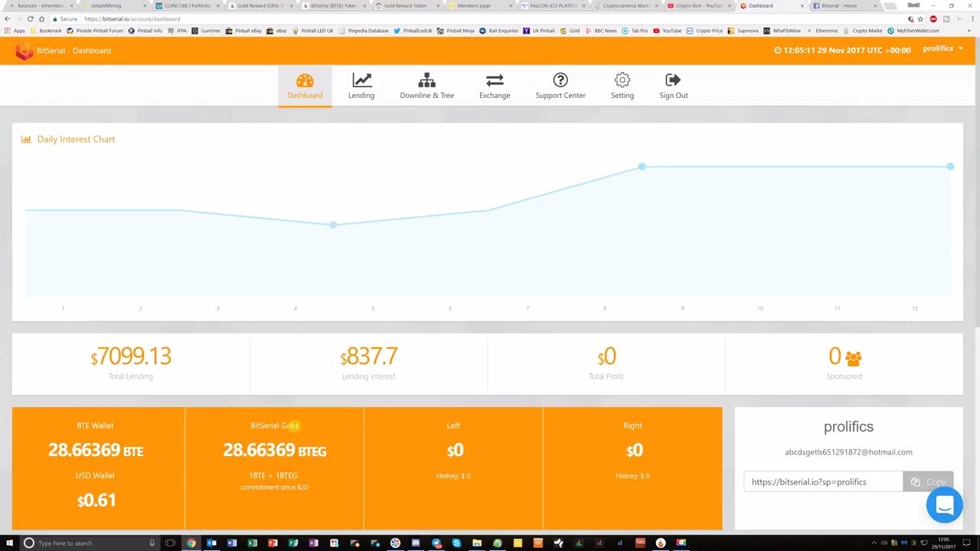Viewport: 980px width, 551px height.
Task: Select the $7099.13 Total Lending value
Action: click(131, 357)
